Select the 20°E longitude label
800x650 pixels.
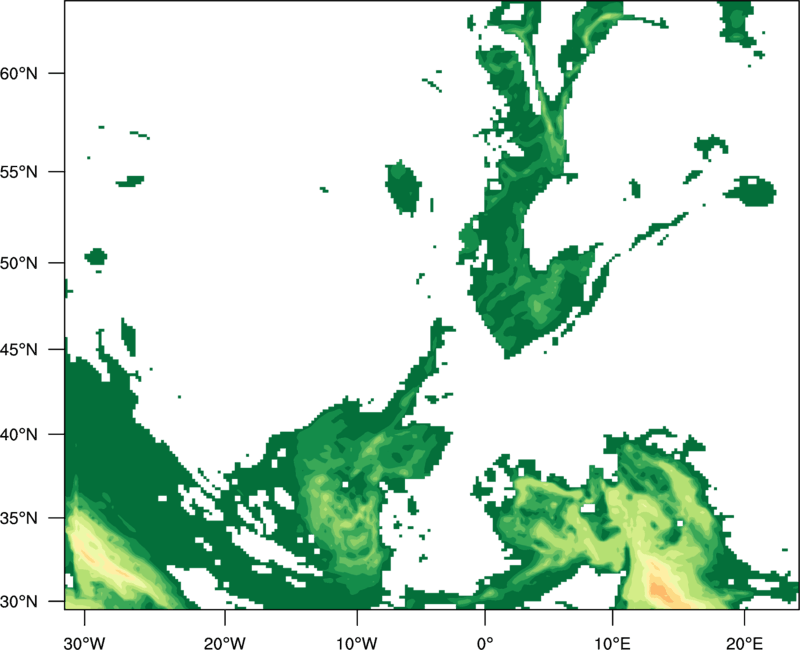(x=744, y=643)
